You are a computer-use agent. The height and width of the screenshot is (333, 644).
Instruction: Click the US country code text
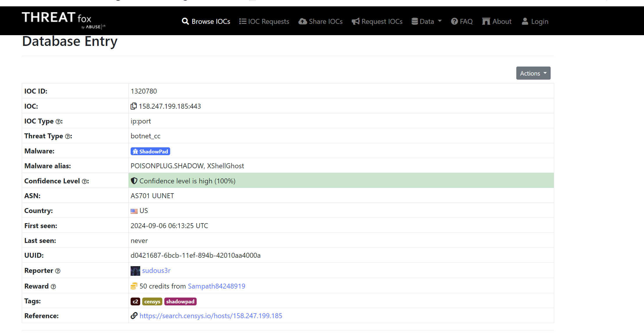pyautogui.click(x=144, y=211)
